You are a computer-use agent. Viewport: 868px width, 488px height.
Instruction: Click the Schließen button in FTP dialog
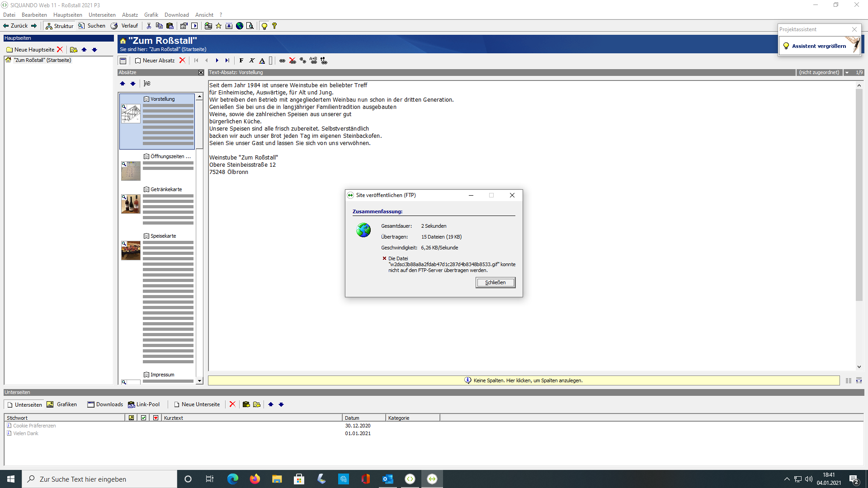click(495, 282)
